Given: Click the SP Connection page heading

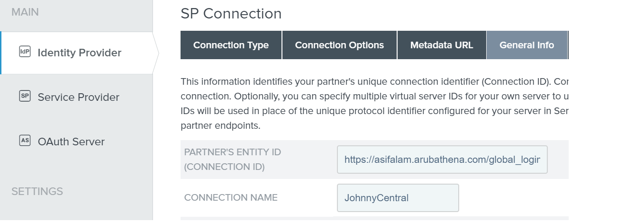Looking at the screenshot, I should pyautogui.click(x=231, y=14).
